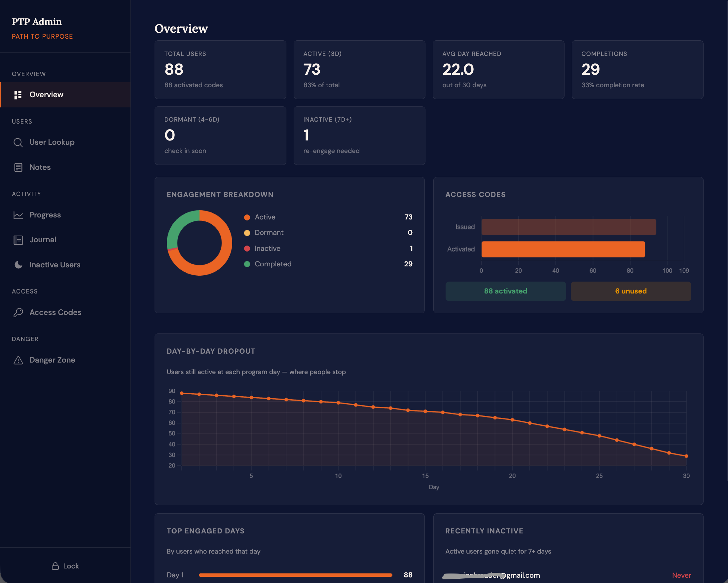Click the Day 1 engagement bar

click(x=295, y=575)
